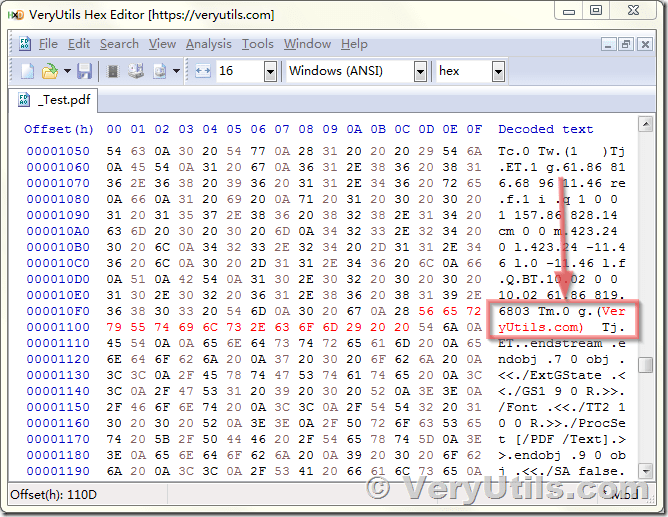
Task: Restore the inner document window
Action: (x=626, y=44)
